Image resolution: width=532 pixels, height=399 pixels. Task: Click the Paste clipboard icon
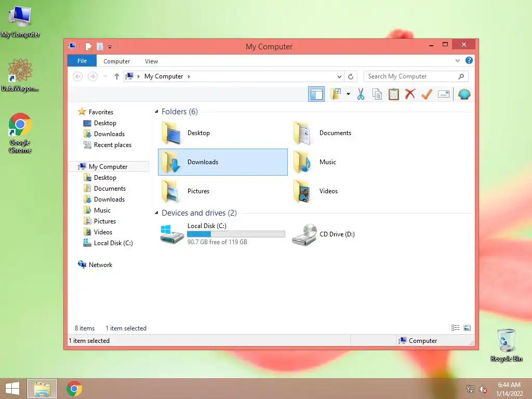point(394,94)
